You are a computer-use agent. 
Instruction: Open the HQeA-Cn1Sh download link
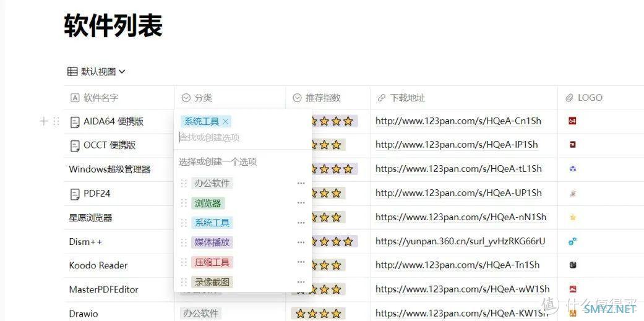tap(458, 121)
